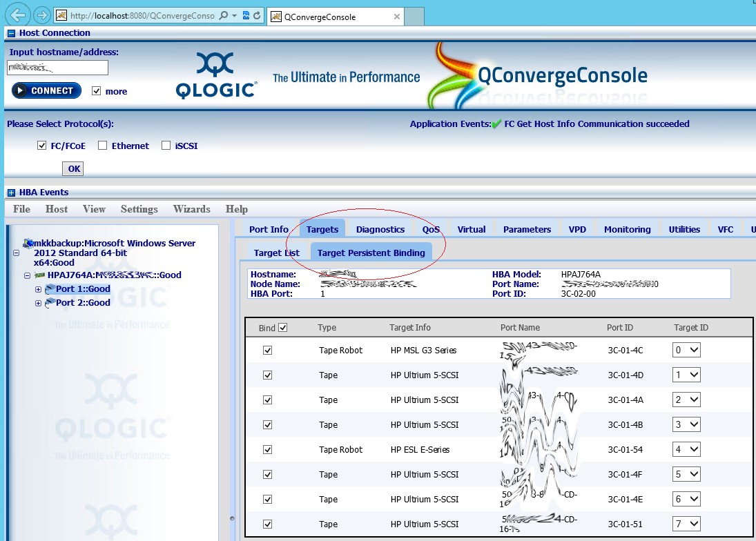This screenshot has height=541, width=756.
Task: Uncheck Bind for port ID 3C-01-51
Action: (x=268, y=524)
